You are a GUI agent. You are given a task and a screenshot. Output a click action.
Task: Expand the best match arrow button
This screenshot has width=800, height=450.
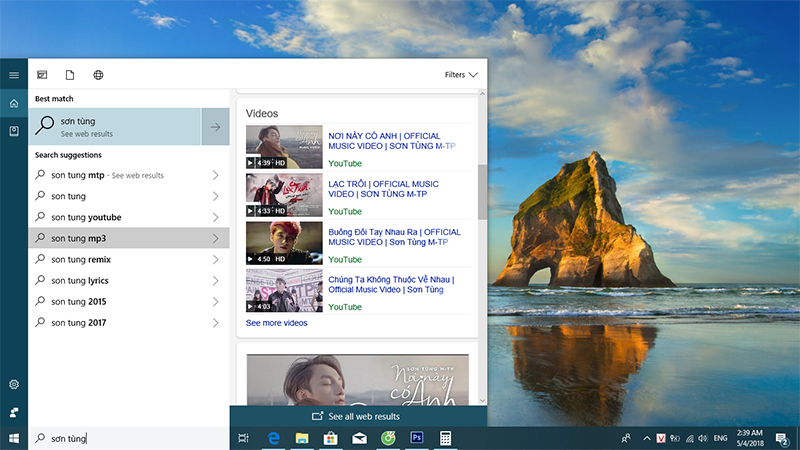tap(215, 127)
